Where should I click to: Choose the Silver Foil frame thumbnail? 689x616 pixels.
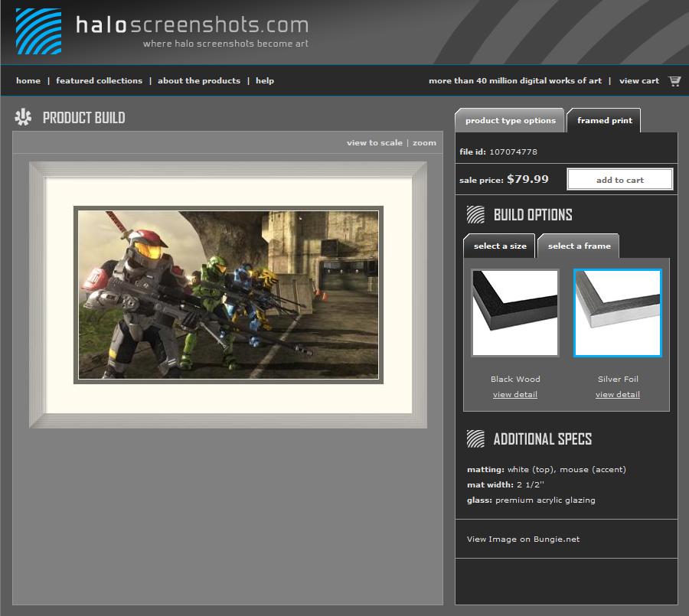pos(617,313)
